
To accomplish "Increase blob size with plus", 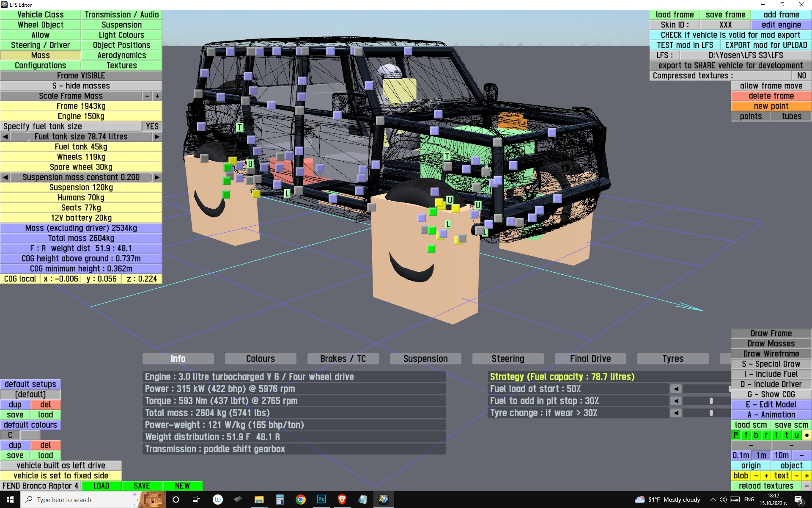I will pyautogui.click(x=766, y=475).
